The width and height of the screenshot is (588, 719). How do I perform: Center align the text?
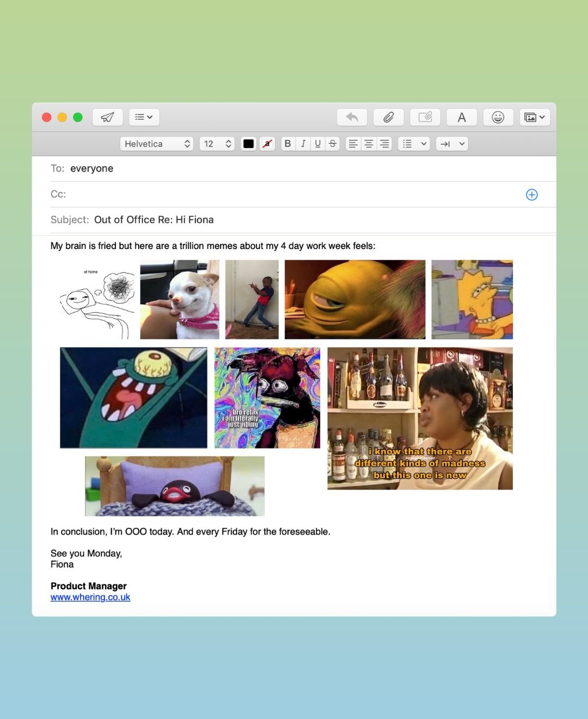click(x=369, y=144)
